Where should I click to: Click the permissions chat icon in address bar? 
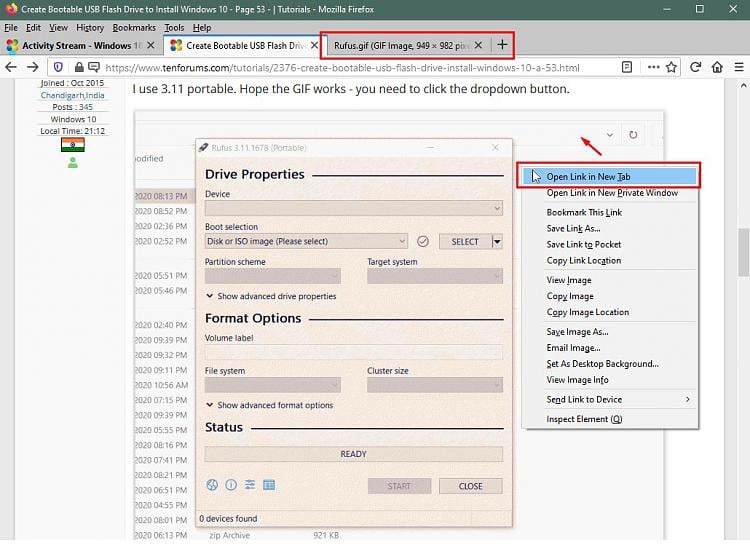point(94,67)
